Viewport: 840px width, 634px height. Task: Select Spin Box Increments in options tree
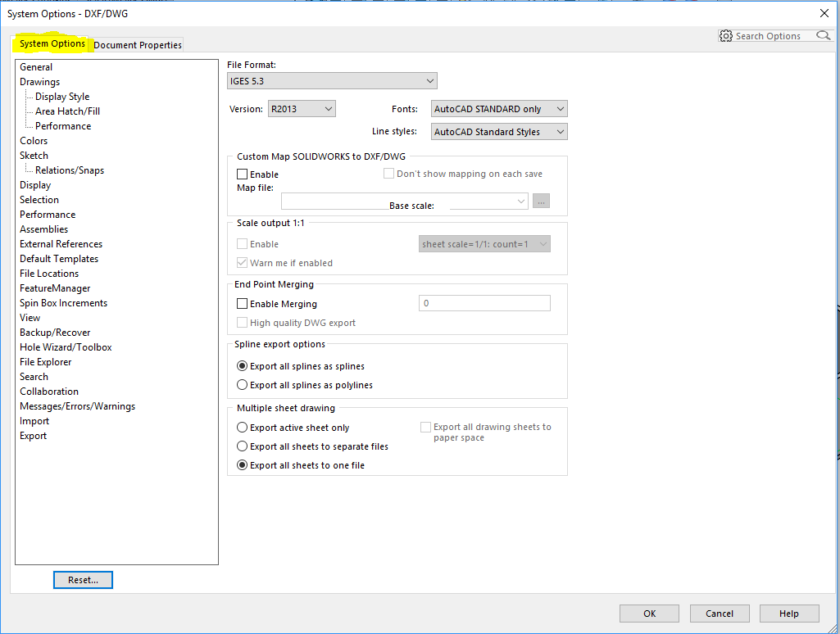63,303
